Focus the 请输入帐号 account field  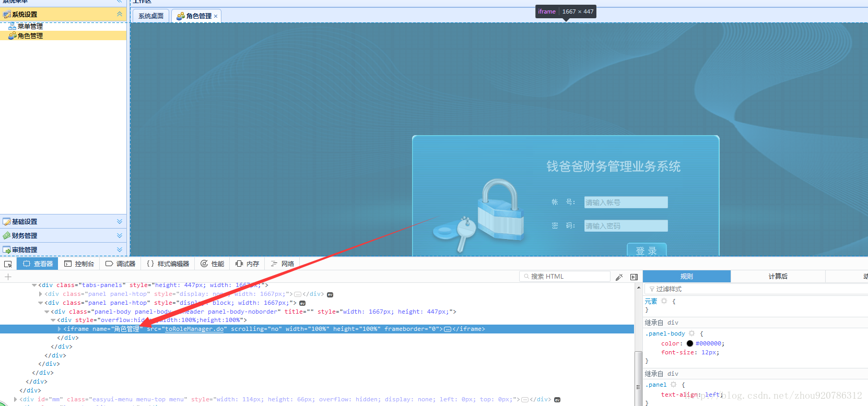[626, 202]
